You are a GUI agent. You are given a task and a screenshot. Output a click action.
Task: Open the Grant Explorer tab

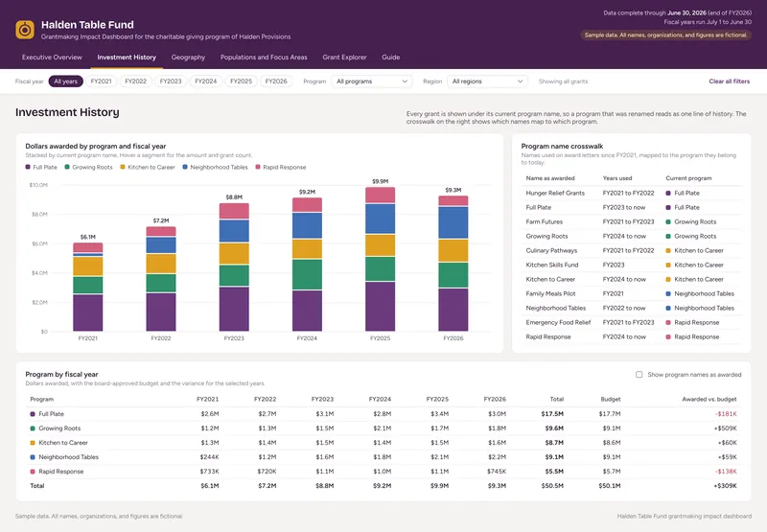pyautogui.click(x=344, y=58)
